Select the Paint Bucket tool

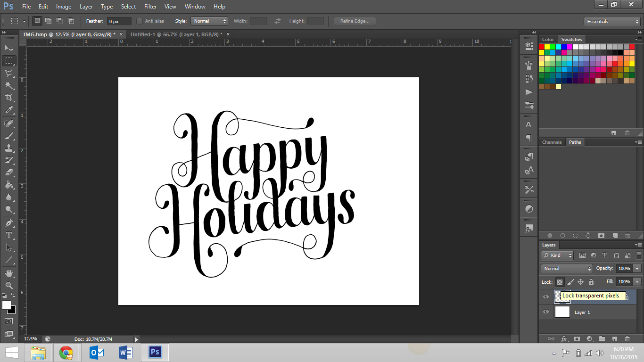point(9,185)
